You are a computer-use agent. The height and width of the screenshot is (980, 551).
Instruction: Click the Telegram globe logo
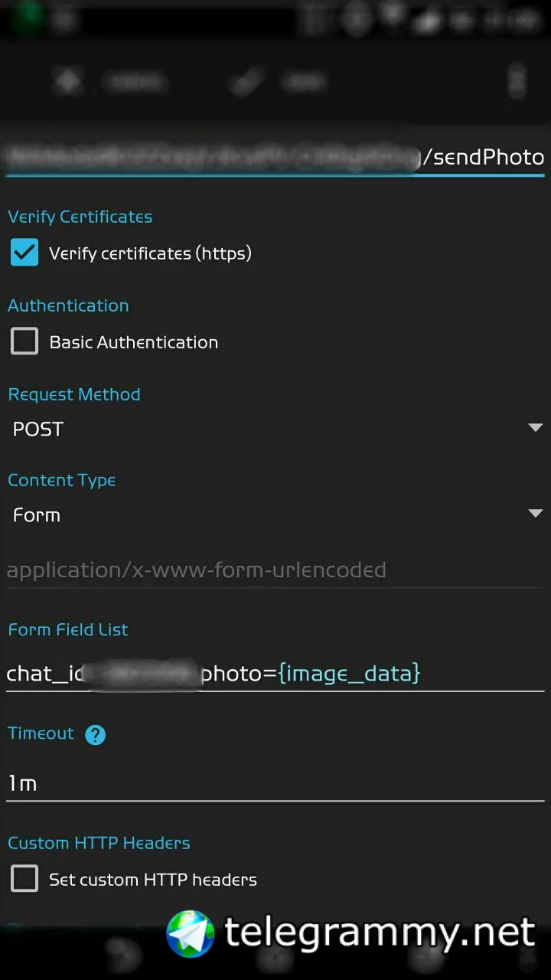191,933
